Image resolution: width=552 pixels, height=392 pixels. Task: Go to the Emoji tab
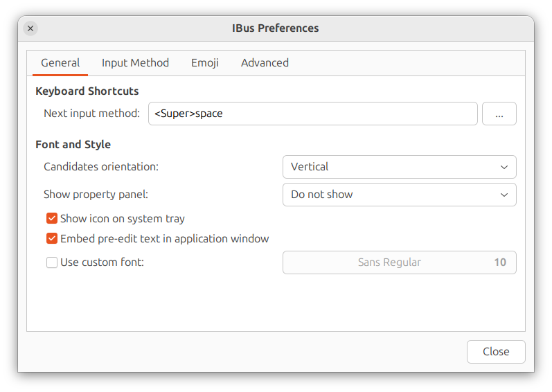point(205,62)
